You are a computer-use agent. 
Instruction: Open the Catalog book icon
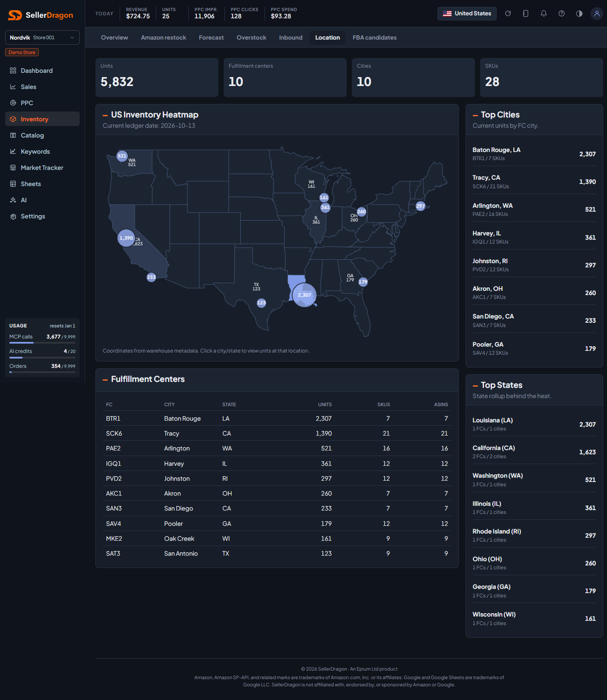13,135
